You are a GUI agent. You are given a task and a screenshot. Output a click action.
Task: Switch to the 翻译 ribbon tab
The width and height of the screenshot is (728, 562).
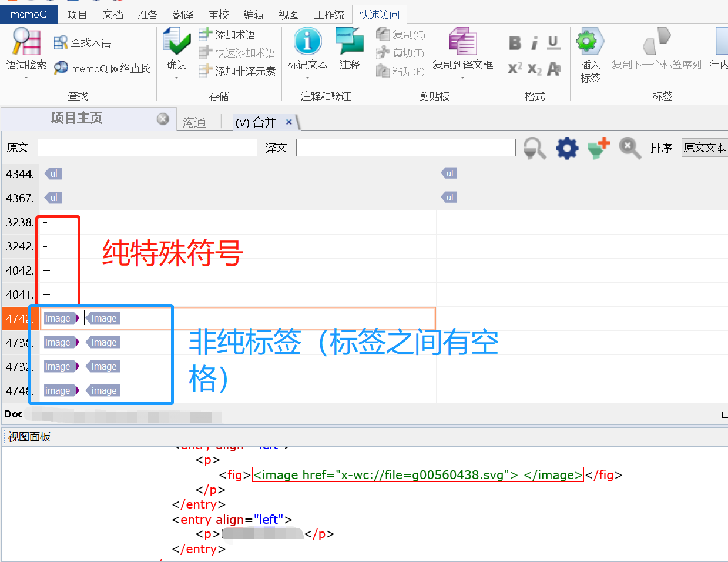(183, 15)
